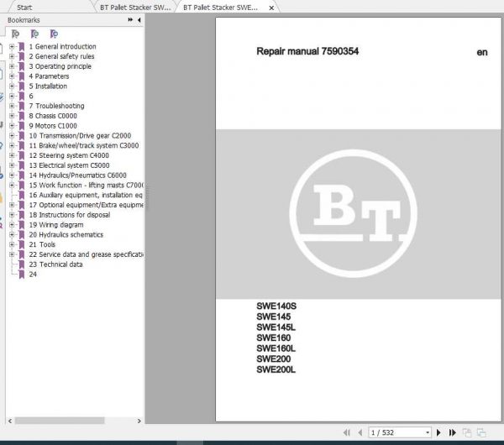Open bookmark 19 Wiring diagram
Screen dimensions: 504x445
click(56, 225)
